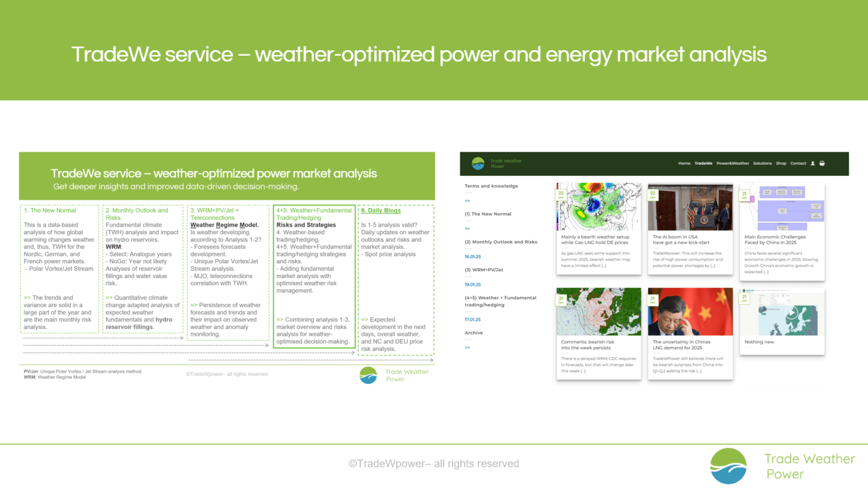The height and width of the screenshot is (488, 868).
Task: Select '(2) Monthly Outlook and Risks' sidebar heading
Action: (x=501, y=242)
